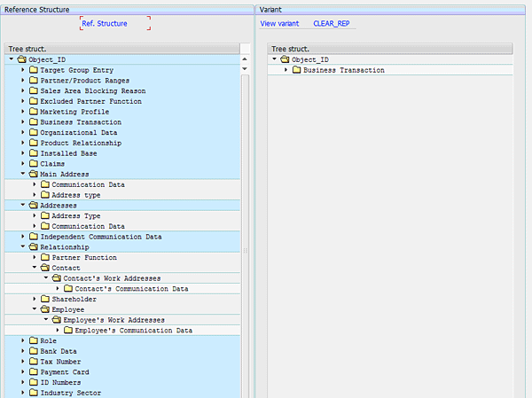
Task: Select the Industry Sector row
Action: (x=122, y=393)
